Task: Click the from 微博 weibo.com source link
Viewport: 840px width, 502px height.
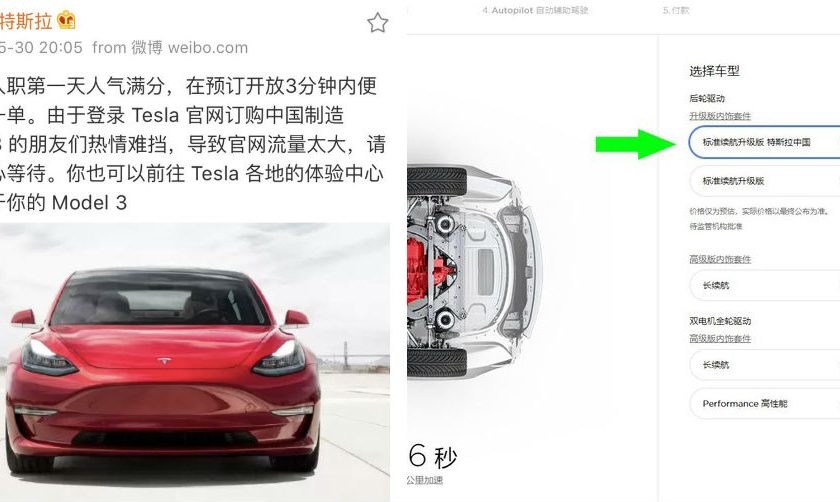Action: pyautogui.click(x=170, y=48)
